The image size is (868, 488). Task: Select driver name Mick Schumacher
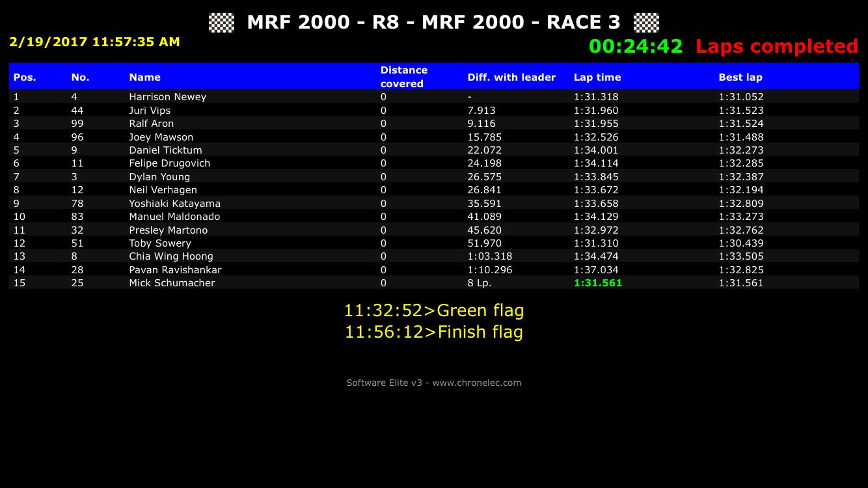tap(172, 283)
